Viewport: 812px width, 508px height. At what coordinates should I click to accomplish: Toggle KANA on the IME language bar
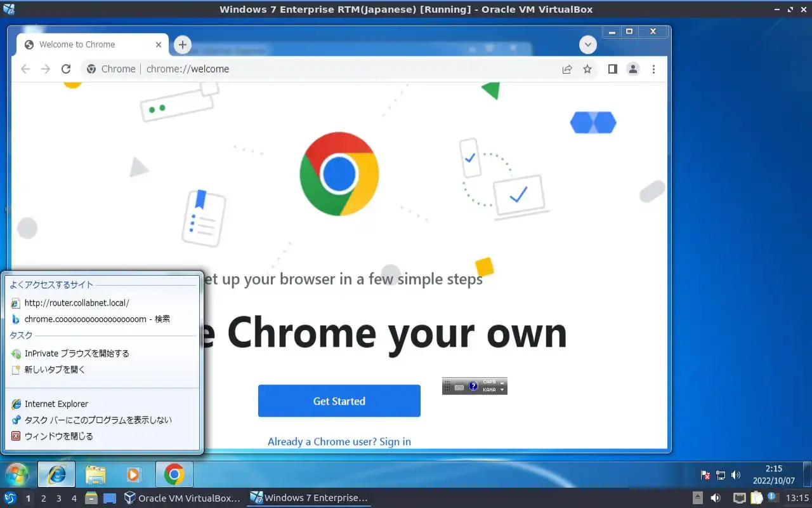(489, 390)
